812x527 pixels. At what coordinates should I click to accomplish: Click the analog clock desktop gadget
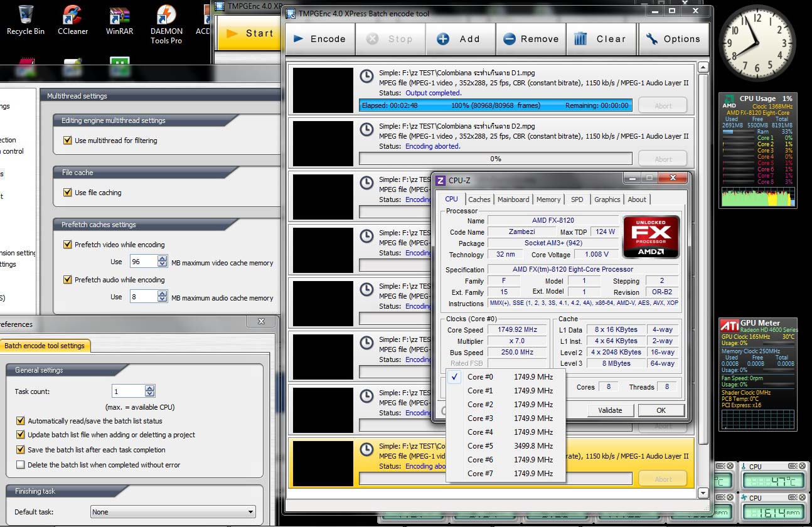tap(757, 43)
